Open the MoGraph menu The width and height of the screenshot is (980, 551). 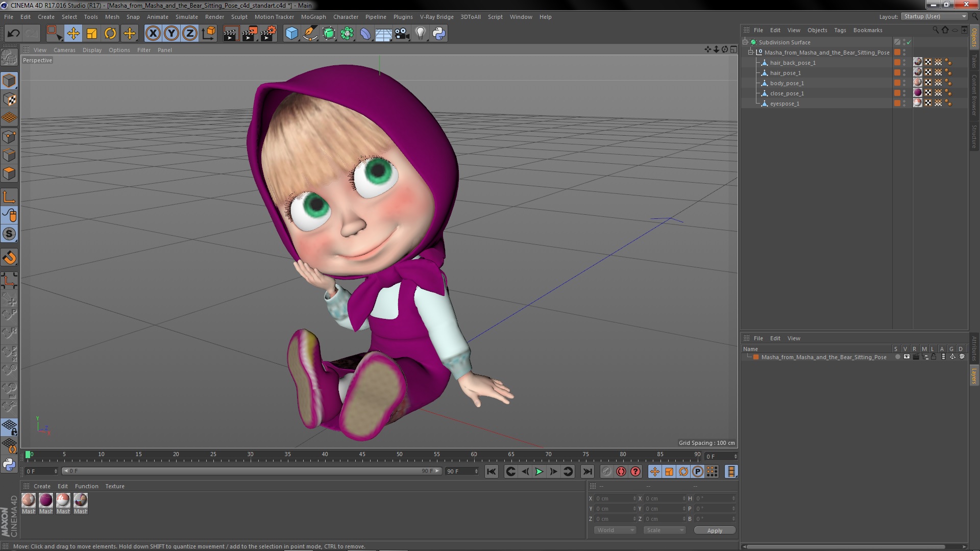click(x=313, y=17)
